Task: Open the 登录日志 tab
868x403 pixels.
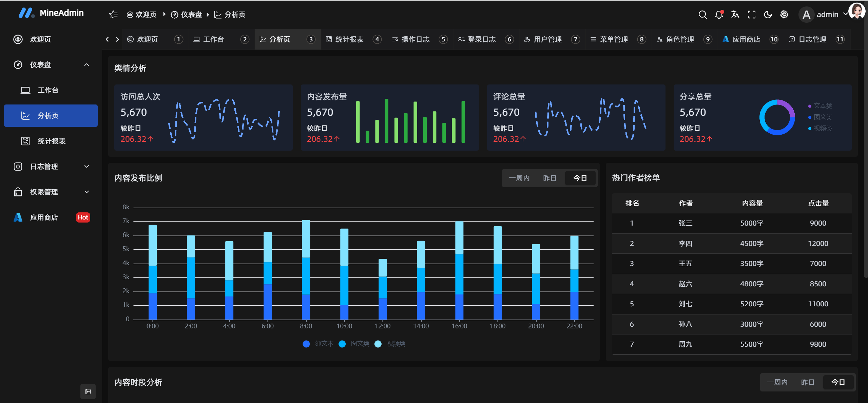Action: point(481,39)
